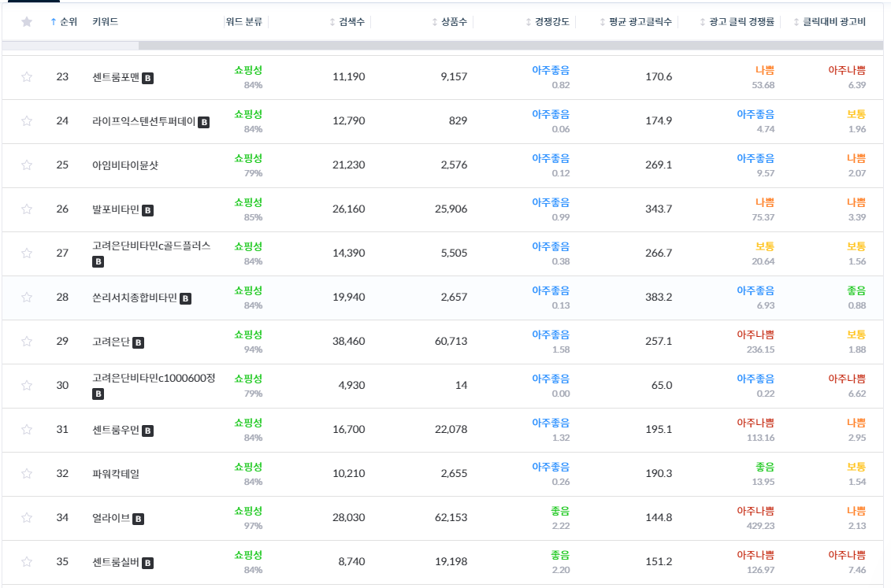Click B badge beside 센트룸실버
The height and width of the screenshot is (588, 891).
point(148,563)
